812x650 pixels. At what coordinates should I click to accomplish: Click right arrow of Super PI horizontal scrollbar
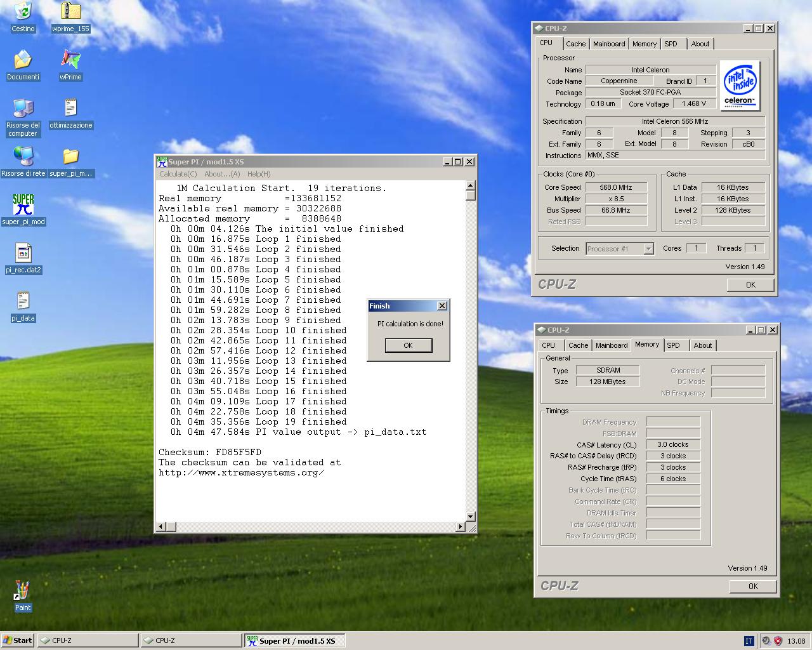click(461, 527)
